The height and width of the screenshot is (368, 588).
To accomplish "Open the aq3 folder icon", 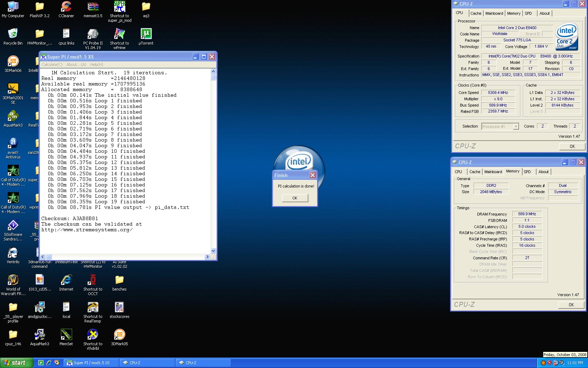I will (146, 9).
